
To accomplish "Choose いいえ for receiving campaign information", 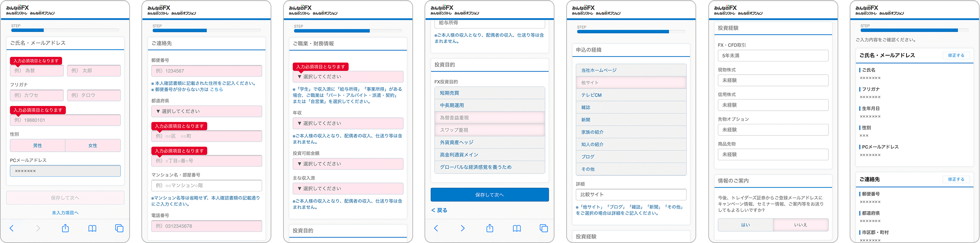I will 801,225.
